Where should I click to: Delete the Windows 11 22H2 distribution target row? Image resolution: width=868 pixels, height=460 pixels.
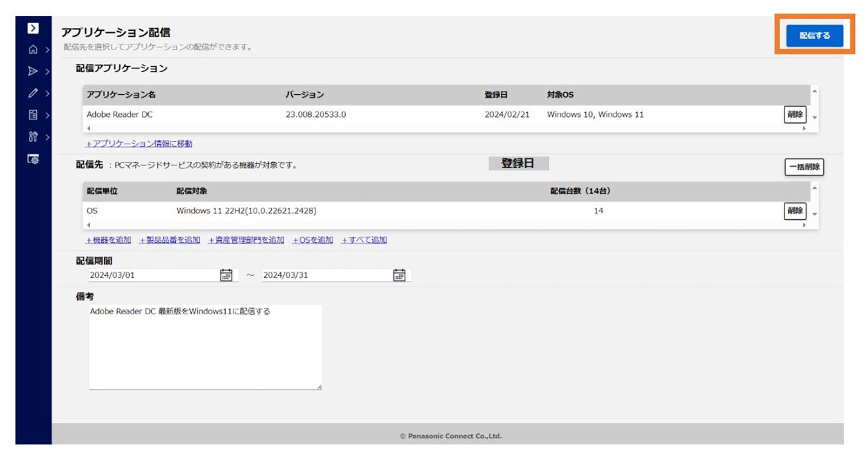click(795, 210)
